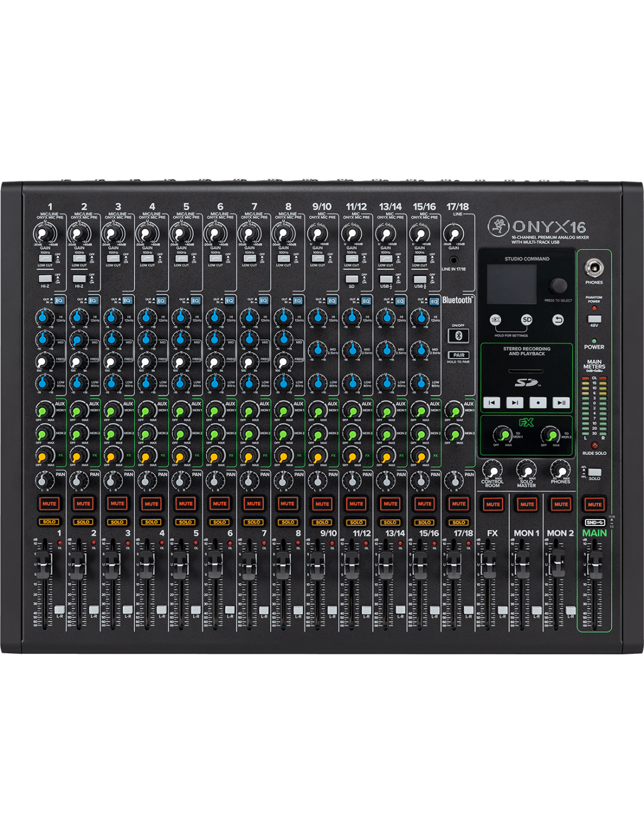Solo channel 9/10
Screen dimensions: 644x833
322,522
